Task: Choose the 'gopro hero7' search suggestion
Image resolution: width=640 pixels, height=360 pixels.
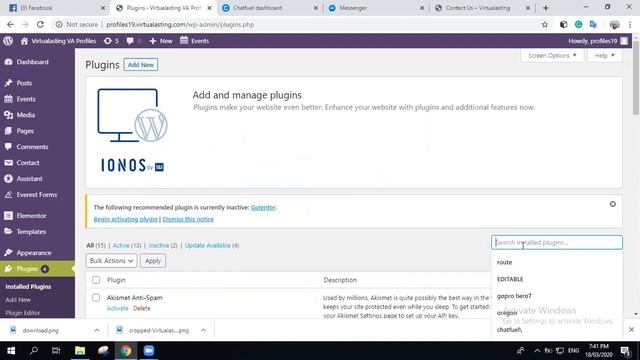Action: pos(557,296)
